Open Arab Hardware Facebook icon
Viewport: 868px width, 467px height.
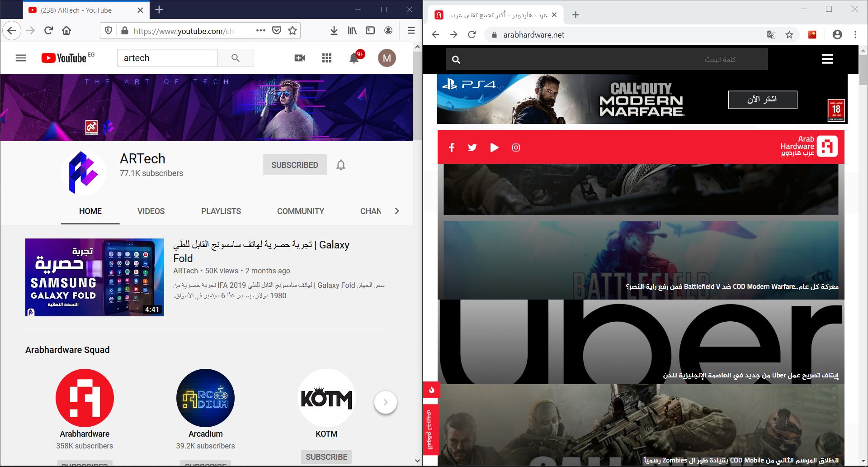pos(451,148)
